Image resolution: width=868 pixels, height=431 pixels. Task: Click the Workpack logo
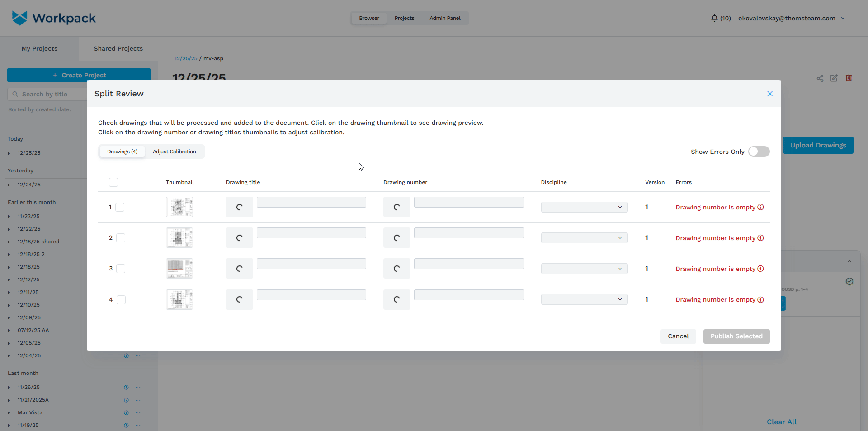[x=54, y=18]
